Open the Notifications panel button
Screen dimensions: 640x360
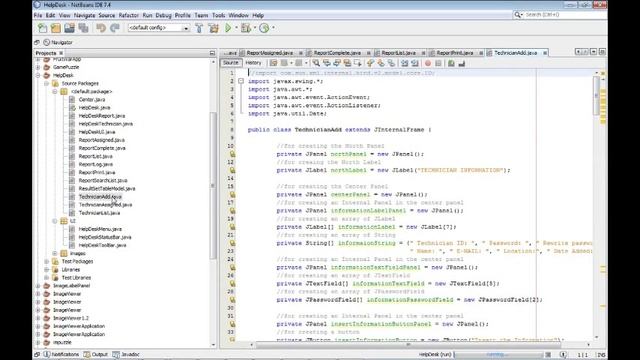click(x=61, y=354)
